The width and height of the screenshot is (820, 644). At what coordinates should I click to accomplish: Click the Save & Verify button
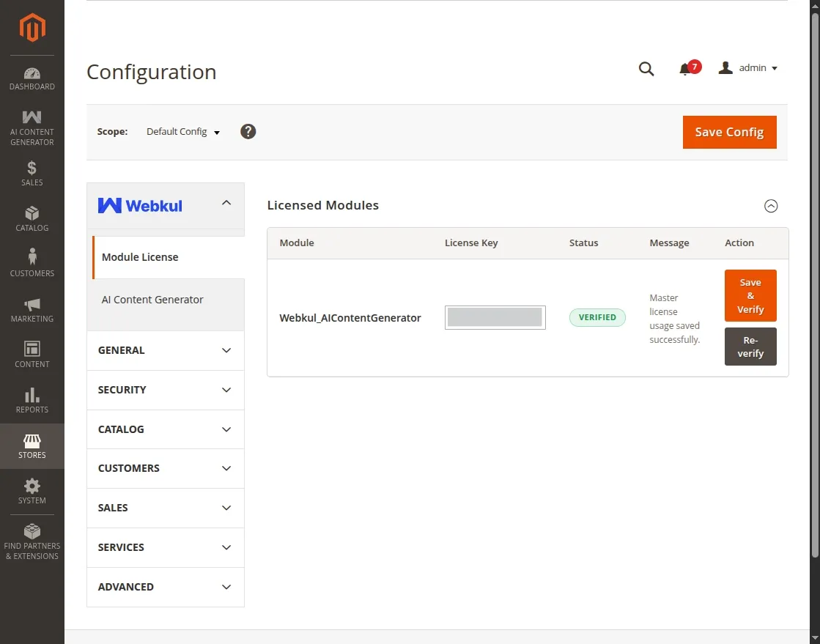pos(750,296)
